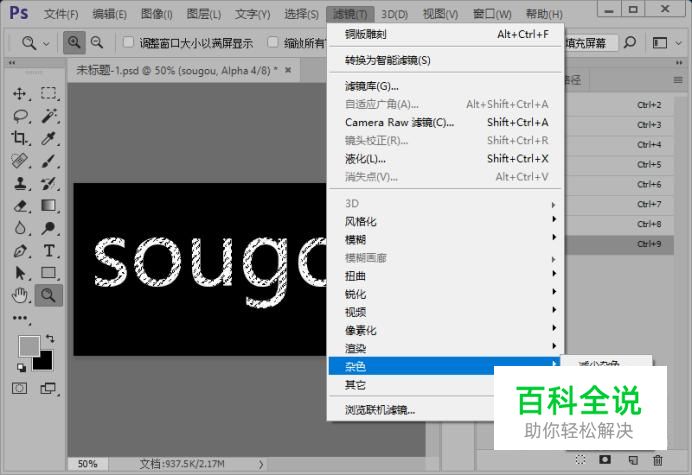The width and height of the screenshot is (692, 475).
Task: Select the Zoom tool in toolbox
Action: point(49,295)
